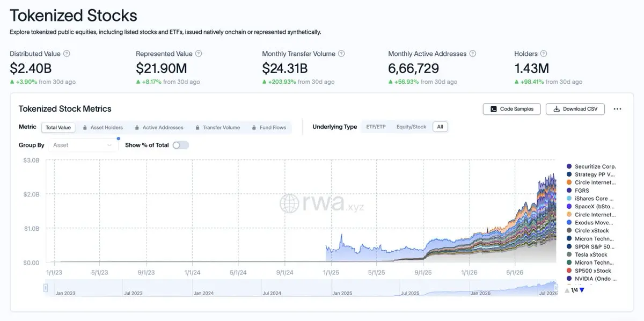
Task: Open info icon next to Holders
Action: coord(544,54)
